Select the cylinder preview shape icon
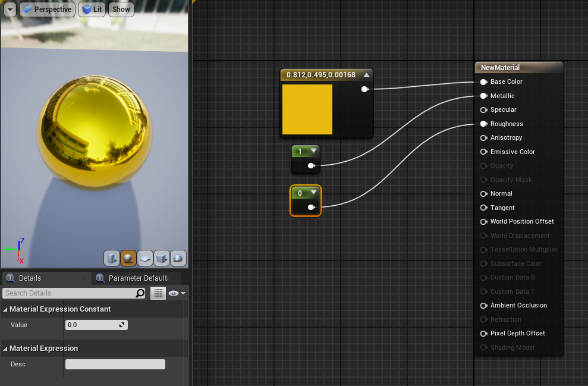The width and height of the screenshot is (588, 386). click(x=112, y=258)
